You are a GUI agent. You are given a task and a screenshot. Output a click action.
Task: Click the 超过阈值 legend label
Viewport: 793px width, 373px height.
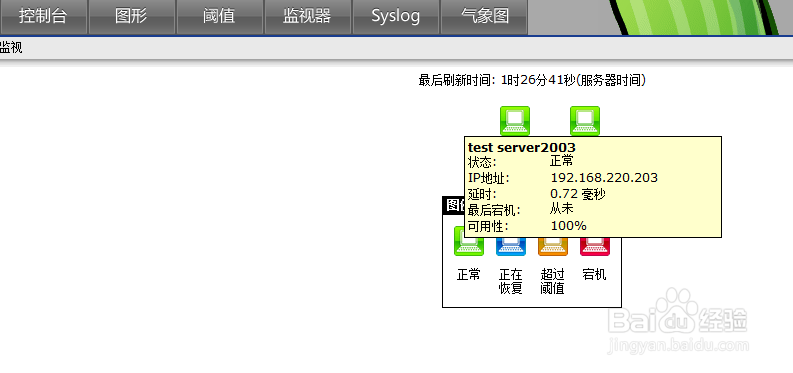(553, 282)
